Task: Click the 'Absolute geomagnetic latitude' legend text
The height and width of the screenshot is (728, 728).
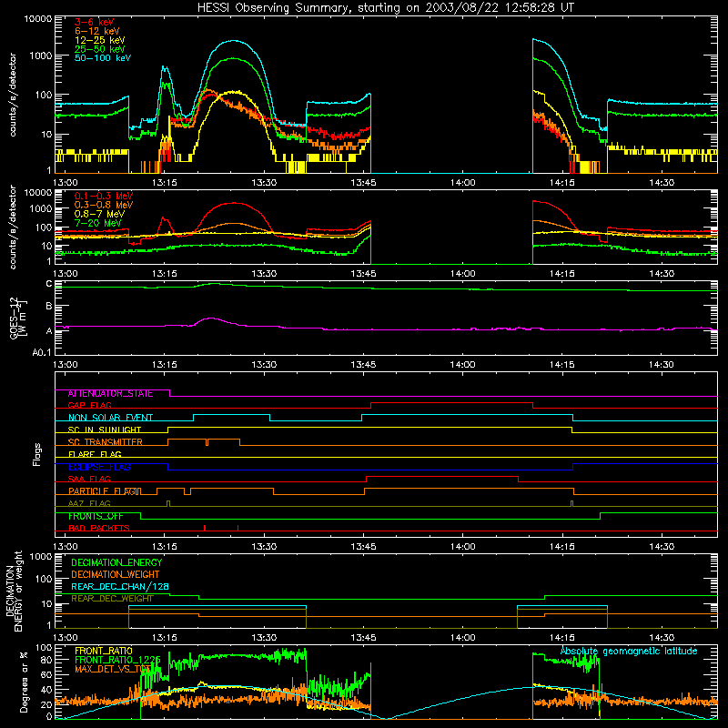Action: (629, 652)
